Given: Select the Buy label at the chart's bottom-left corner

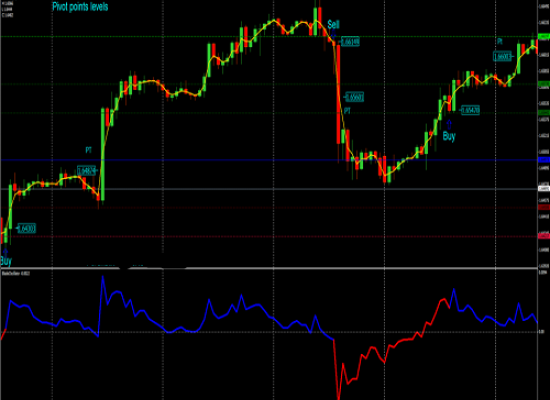Looking at the screenshot, I should coord(6,261).
